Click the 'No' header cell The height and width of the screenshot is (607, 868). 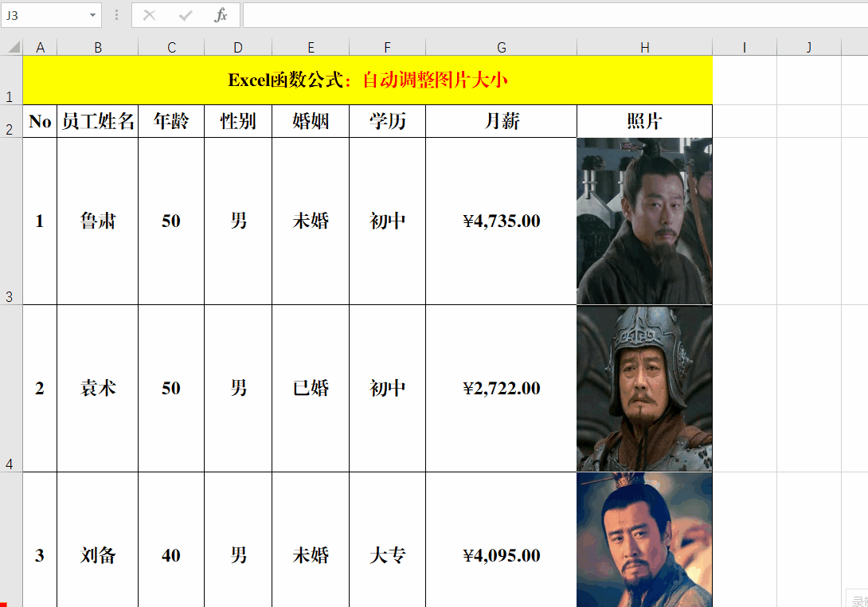40,121
